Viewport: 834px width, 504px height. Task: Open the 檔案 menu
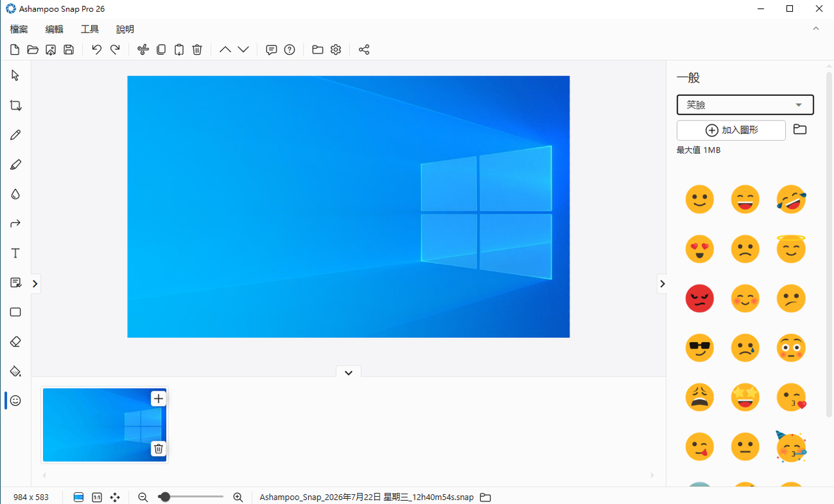click(19, 29)
